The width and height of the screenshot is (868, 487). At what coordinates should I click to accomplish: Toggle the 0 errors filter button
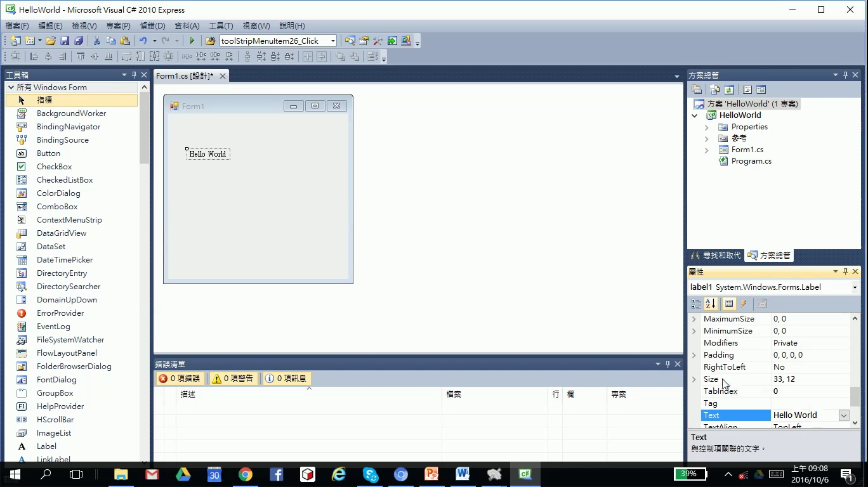pos(180,379)
